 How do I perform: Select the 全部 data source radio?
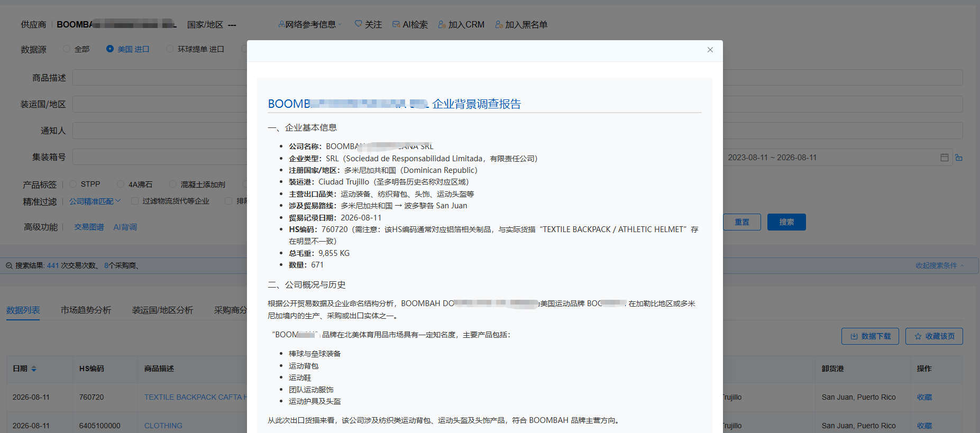pos(67,49)
